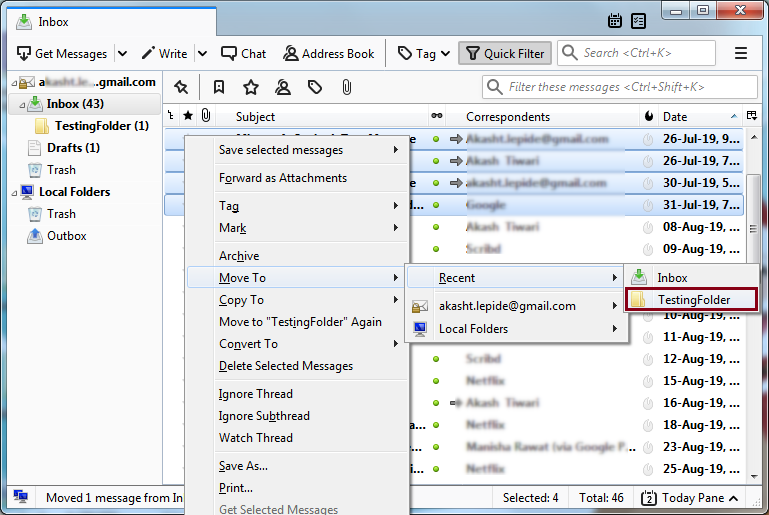This screenshot has width=769, height=515.
Task: Toggle starred messages filter icon
Action: pos(251,87)
